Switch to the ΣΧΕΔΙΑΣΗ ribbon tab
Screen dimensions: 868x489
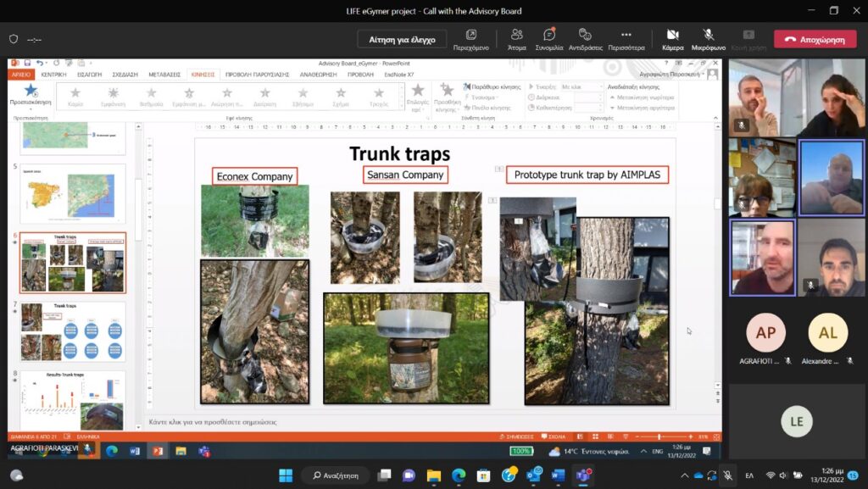coord(125,74)
